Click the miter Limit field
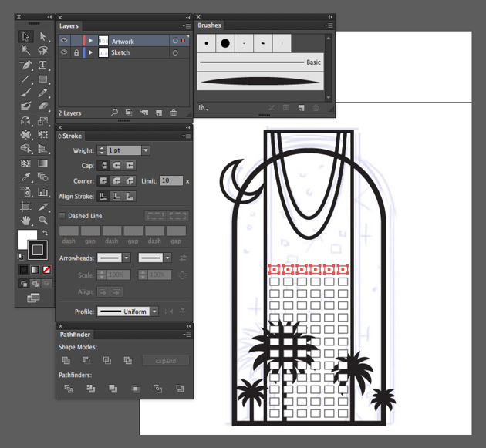 tap(171, 180)
